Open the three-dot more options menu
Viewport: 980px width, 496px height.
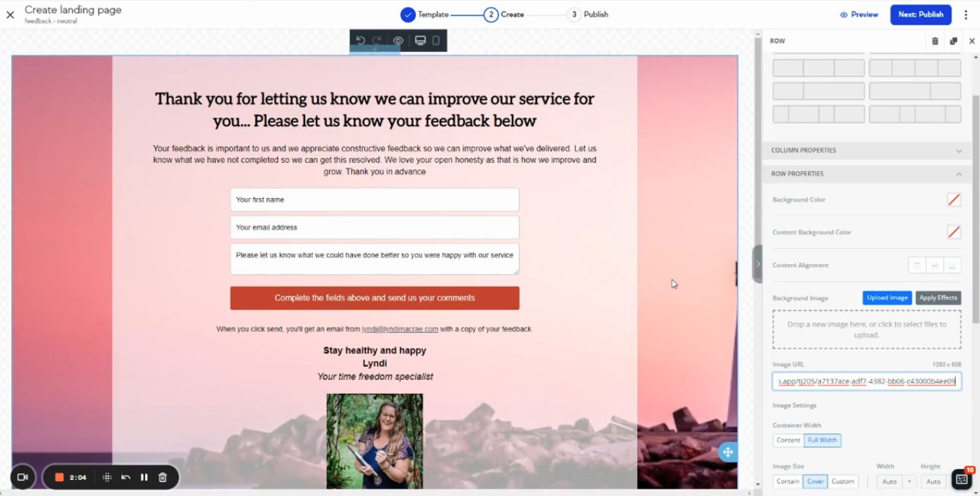[966, 15]
